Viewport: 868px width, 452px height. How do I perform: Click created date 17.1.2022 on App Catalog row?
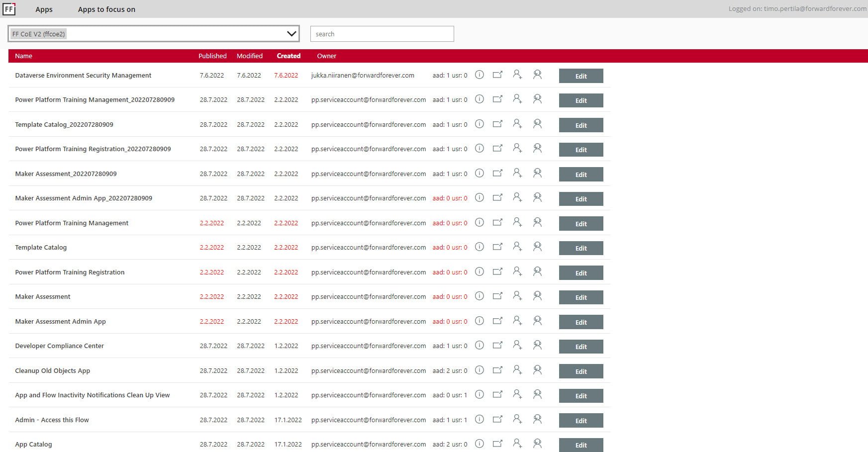click(288, 445)
